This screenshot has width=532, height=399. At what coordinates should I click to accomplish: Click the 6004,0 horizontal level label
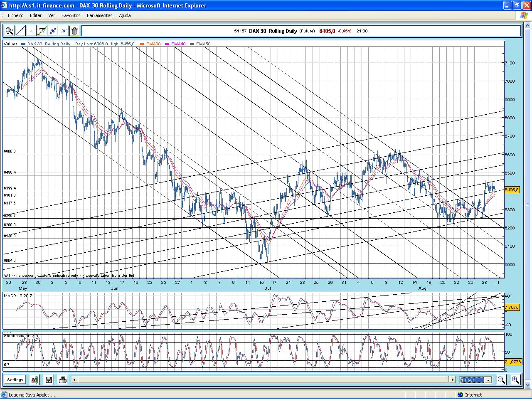pos(10,261)
